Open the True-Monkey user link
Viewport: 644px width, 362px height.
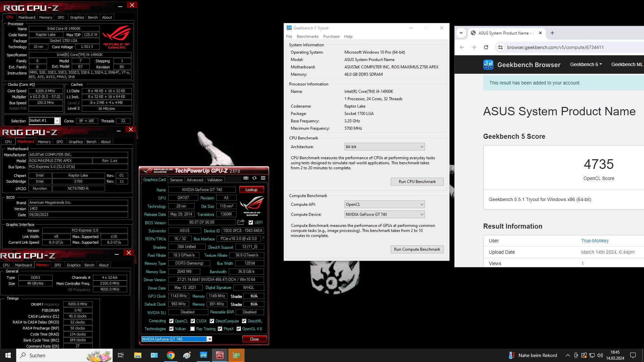click(x=595, y=241)
